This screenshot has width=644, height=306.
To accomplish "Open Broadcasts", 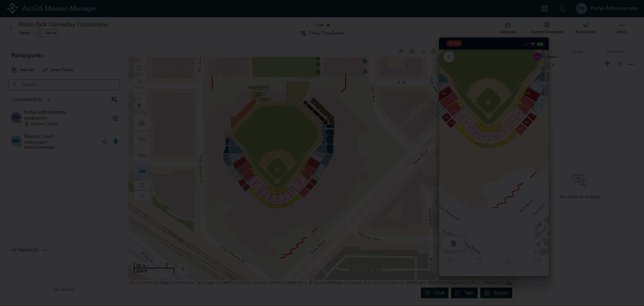I will click(586, 28).
